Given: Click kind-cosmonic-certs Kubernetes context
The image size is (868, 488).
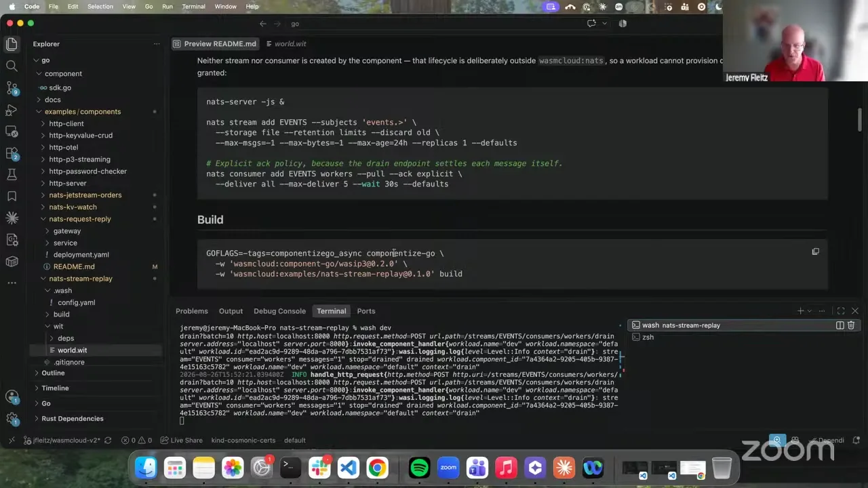Looking at the screenshot, I should [x=243, y=441].
